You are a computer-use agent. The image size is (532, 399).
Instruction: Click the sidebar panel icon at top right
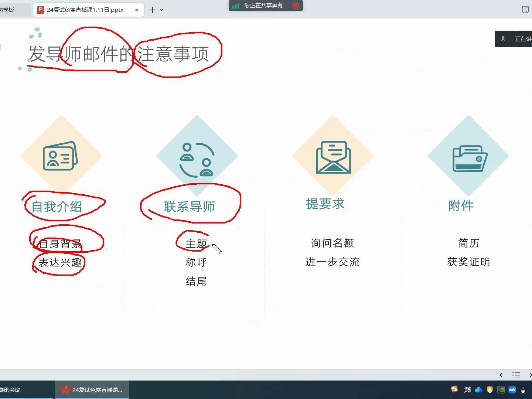tap(525, 9)
